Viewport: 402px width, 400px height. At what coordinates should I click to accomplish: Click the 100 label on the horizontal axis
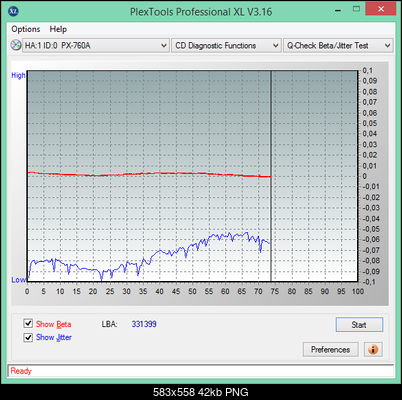tap(358, 292)
